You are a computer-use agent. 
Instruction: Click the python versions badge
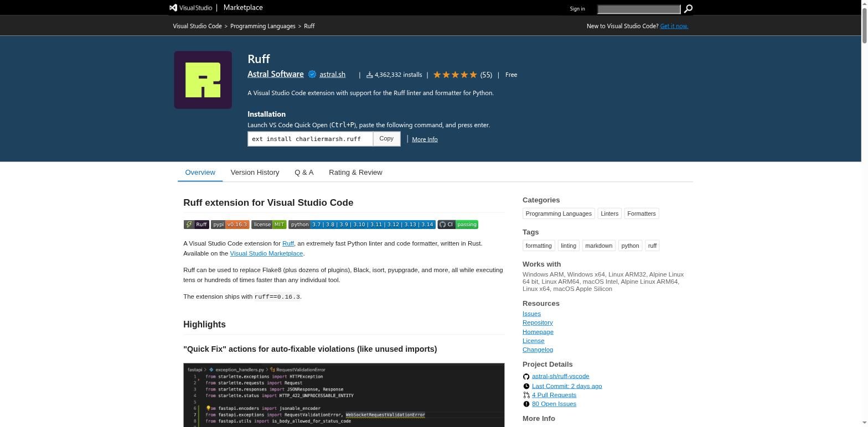pyautogui.click(x=362, y=225)
